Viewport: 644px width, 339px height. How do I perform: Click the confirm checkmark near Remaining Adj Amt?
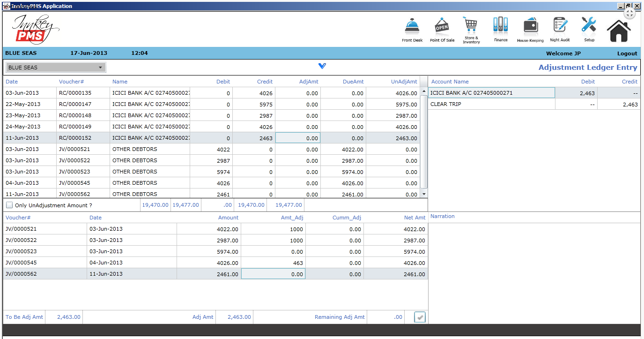(x=419, y=317)
